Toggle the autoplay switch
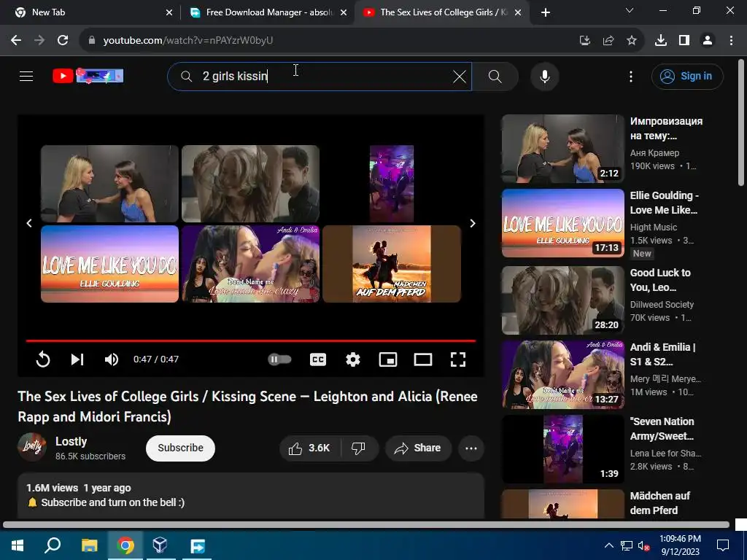747x560 pixels. coord(279,359)
